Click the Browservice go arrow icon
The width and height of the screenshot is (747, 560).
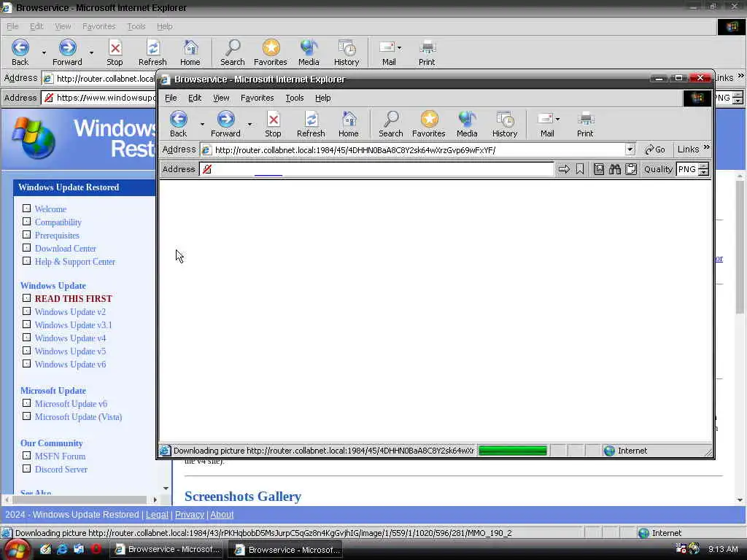tap(564, 169)
